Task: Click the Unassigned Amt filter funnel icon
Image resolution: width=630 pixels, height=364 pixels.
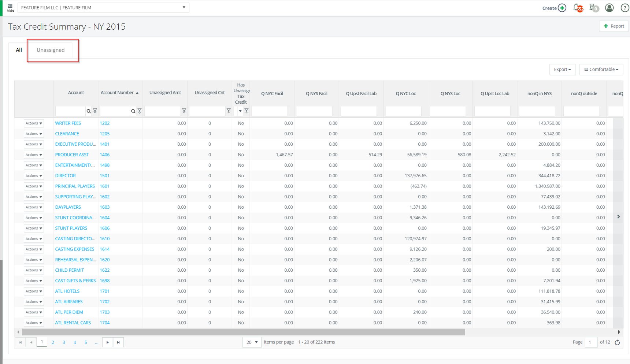Action: click(x=184, y=111)
